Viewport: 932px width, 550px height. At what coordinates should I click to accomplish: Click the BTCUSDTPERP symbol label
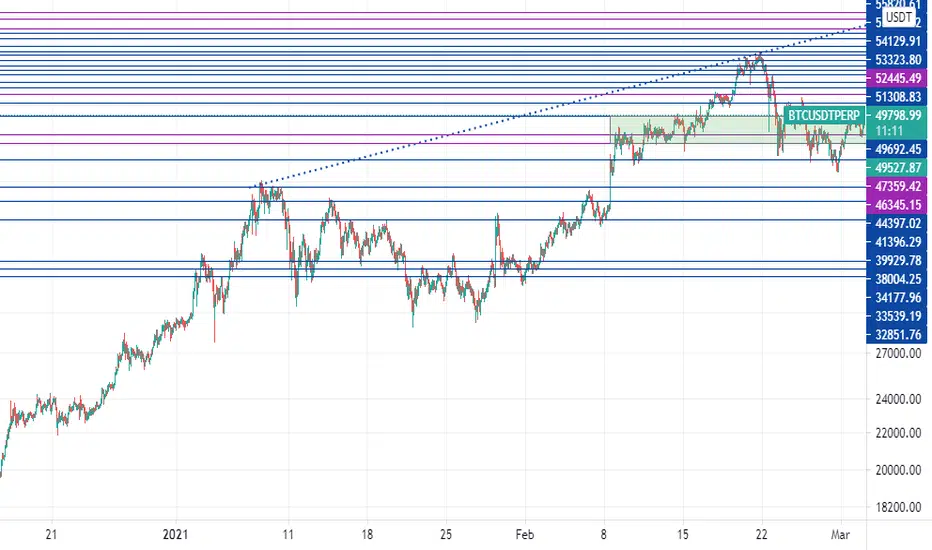click(823, 115)
